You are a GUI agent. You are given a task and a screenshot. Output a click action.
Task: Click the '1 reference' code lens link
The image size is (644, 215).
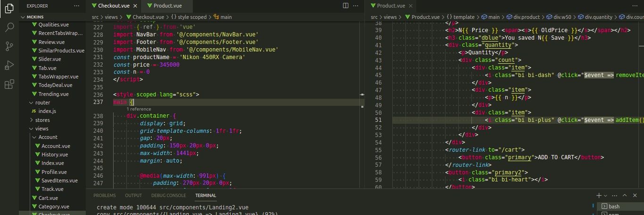point(139,109)
